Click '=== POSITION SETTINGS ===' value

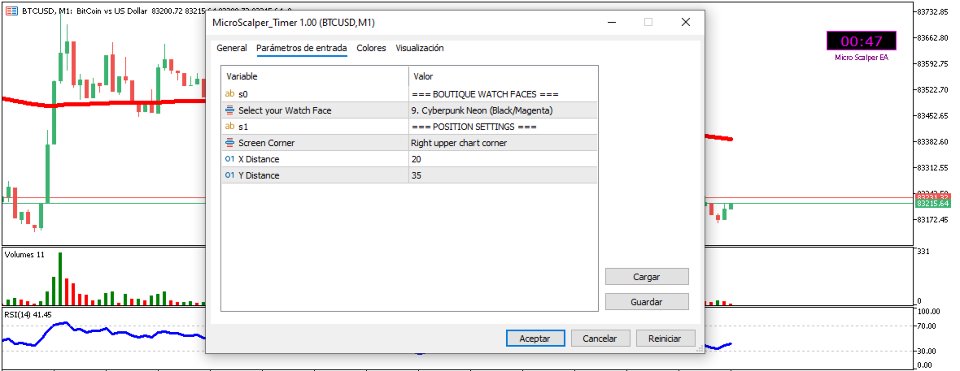[x=474, y=127]
